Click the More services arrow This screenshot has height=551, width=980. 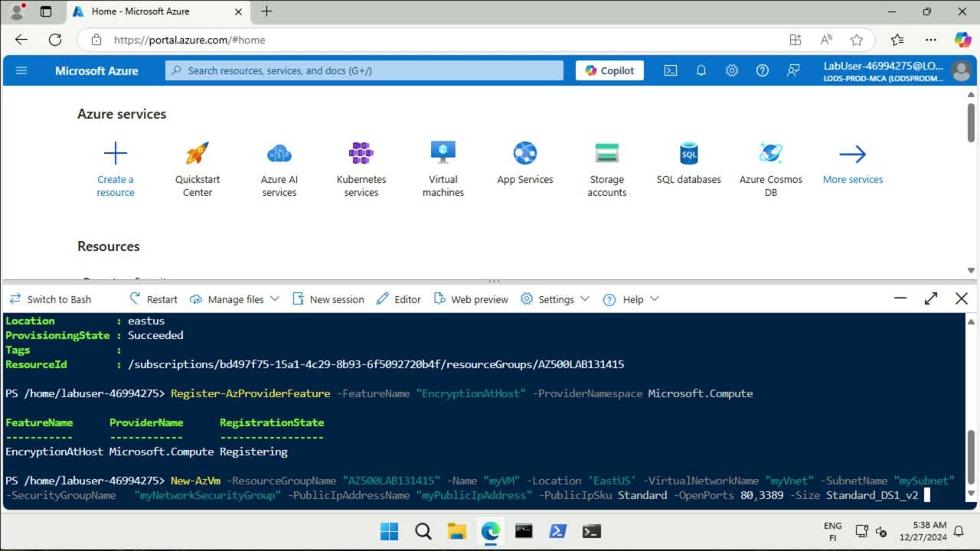(x=853, y=155)
